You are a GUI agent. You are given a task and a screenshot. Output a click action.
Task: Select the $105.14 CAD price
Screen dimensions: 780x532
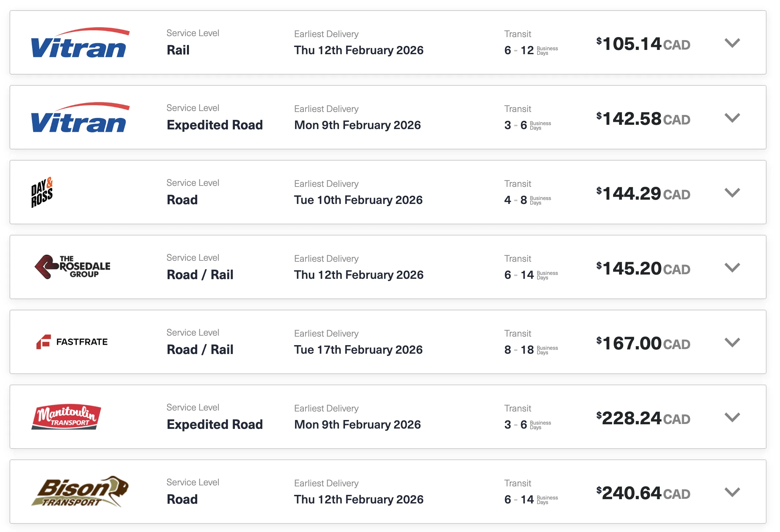point(643,44)
